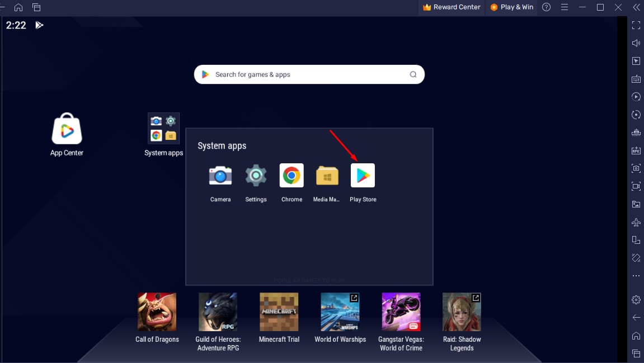Screen dimensions: 644x363
Task: Open Play & Win
Action: pyautogui.click(x=511, y=7)
